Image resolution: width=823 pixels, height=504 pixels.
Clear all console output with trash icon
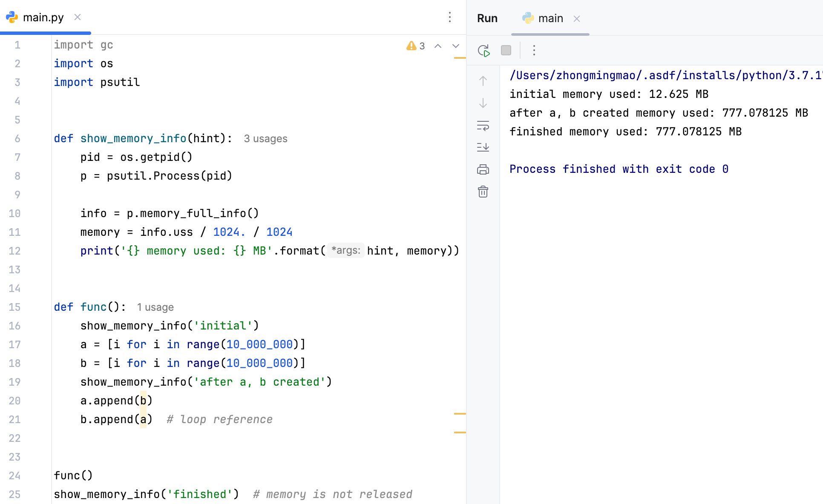[x=483, y=192]
